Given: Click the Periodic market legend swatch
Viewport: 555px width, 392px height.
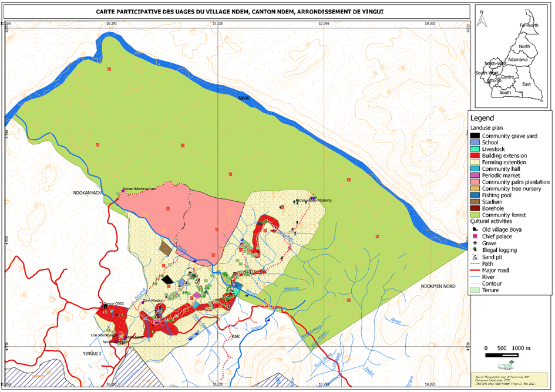Looking at the screenshot, I should point(475,175).
